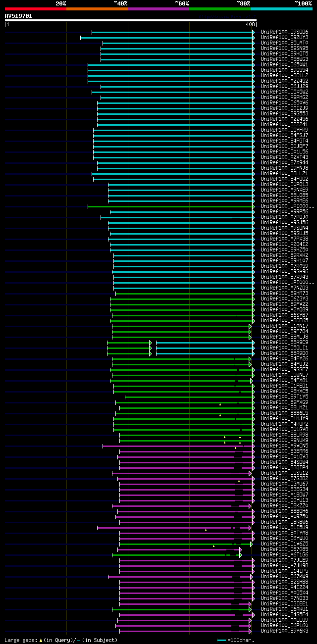Click the green alignment bar for C1V6Z5
The height and width of the screenshot is (644, 317).
pos(185,544)
